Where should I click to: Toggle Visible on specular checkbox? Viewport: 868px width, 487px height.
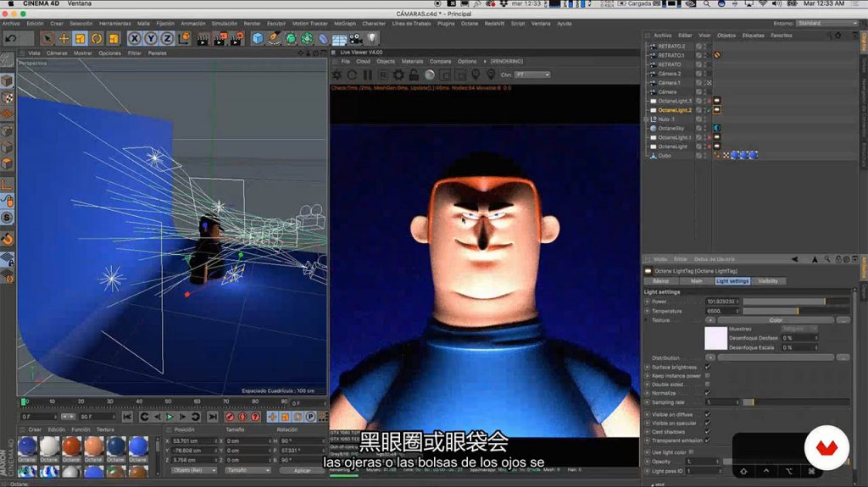708,423
